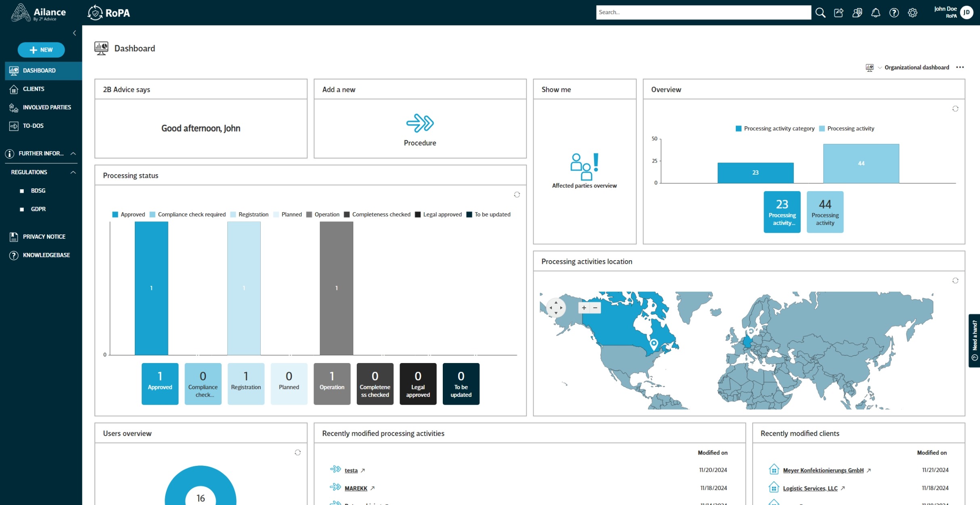This screenshot has width=980, height=505.
Task: Refresh the Processing status chart
Action: coord(517,195)
